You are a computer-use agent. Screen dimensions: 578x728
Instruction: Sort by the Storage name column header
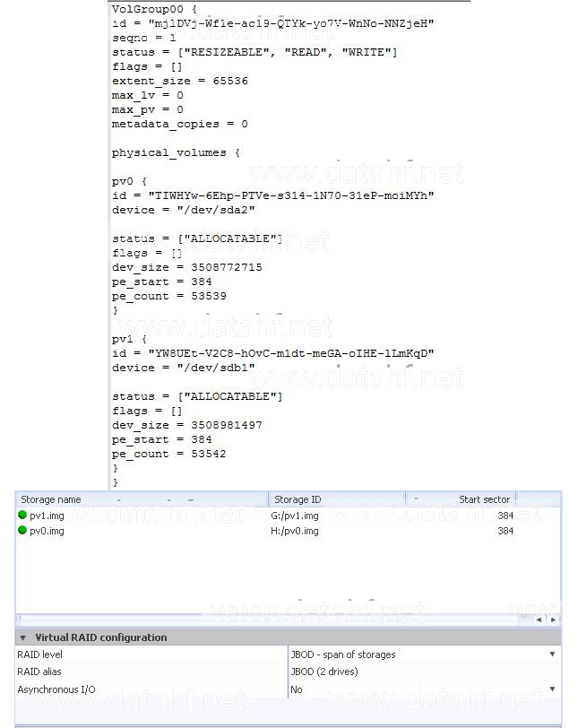142,499
